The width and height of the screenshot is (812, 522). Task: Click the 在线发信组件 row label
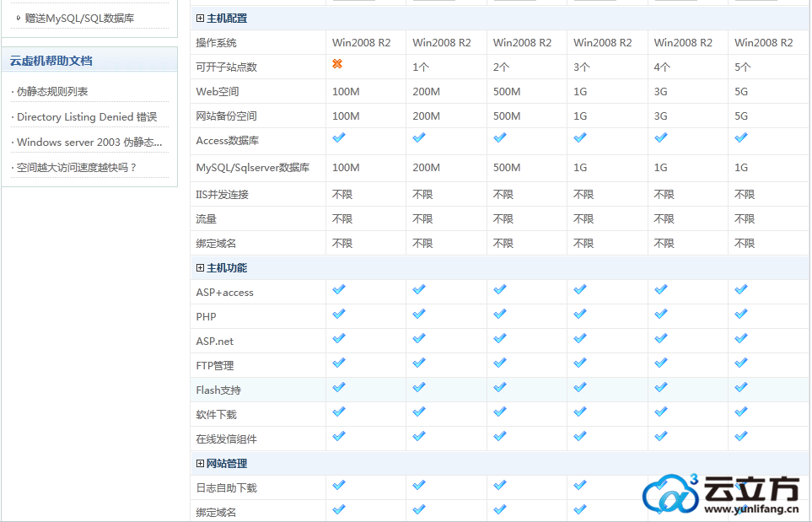pos(226,439)
